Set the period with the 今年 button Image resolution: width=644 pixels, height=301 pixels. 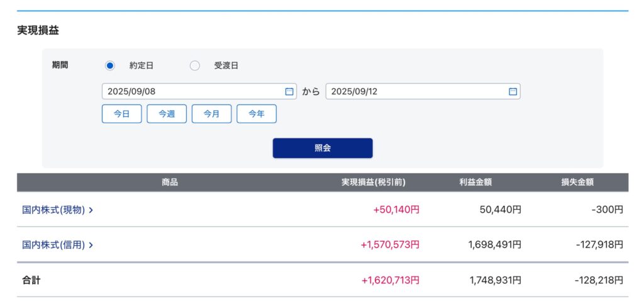tap(257, 114)
